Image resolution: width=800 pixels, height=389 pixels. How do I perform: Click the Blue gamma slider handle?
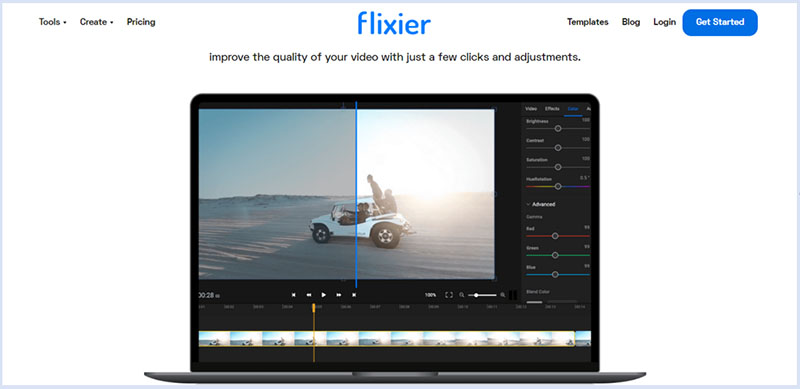click(x=555, y=275)
